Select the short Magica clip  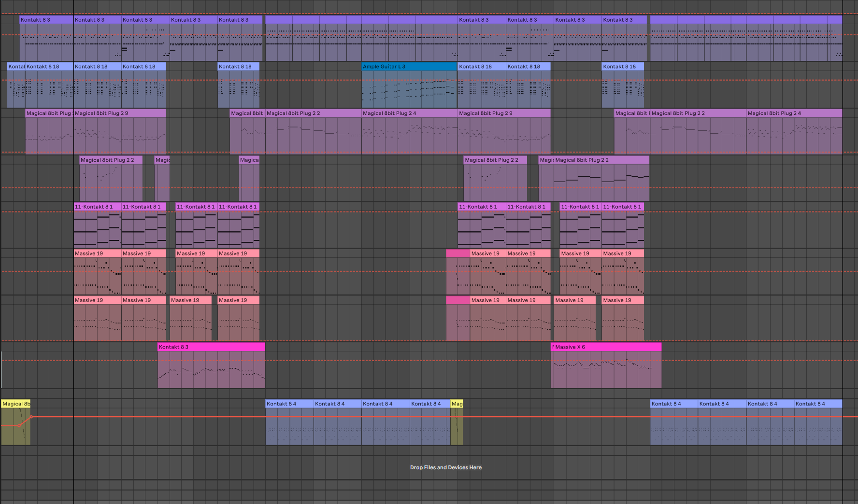(249, 178)
